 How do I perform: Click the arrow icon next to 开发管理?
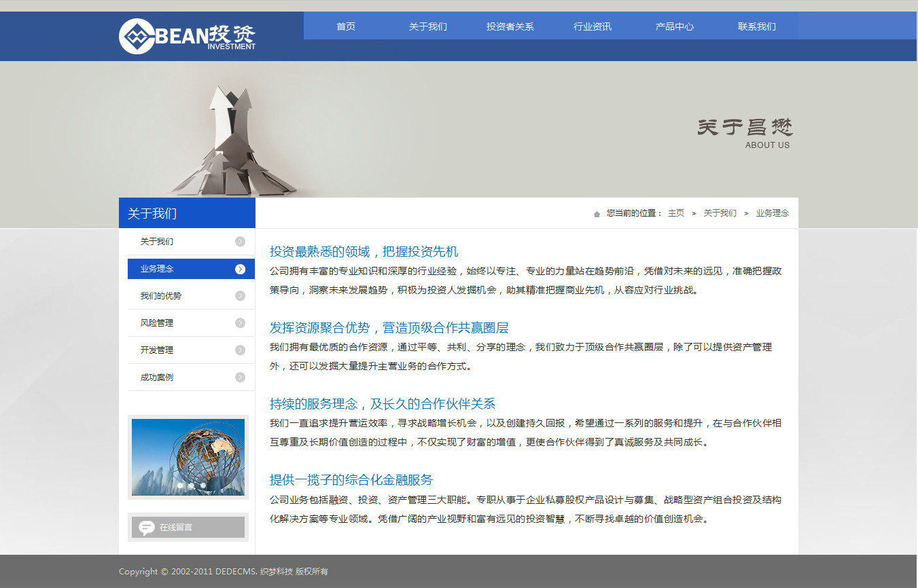tap(240, 350)
